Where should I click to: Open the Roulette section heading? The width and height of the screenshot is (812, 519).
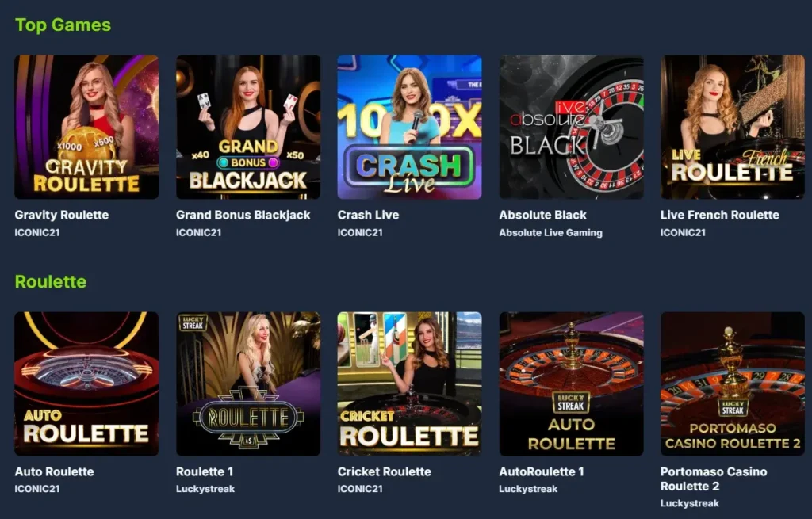point(50,281)
